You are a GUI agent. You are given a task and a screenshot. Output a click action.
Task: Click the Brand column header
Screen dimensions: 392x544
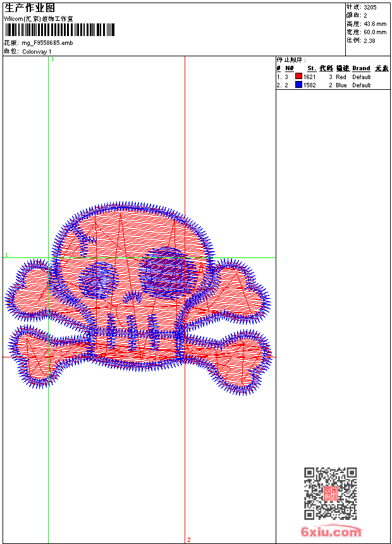[x=361, y=68]
